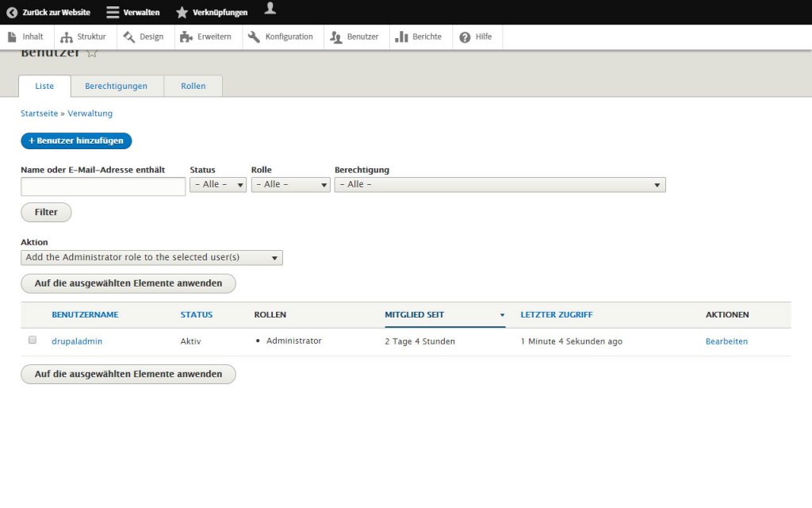Click Bearbeiten link for drupaladmin

[x=726, y=341]
